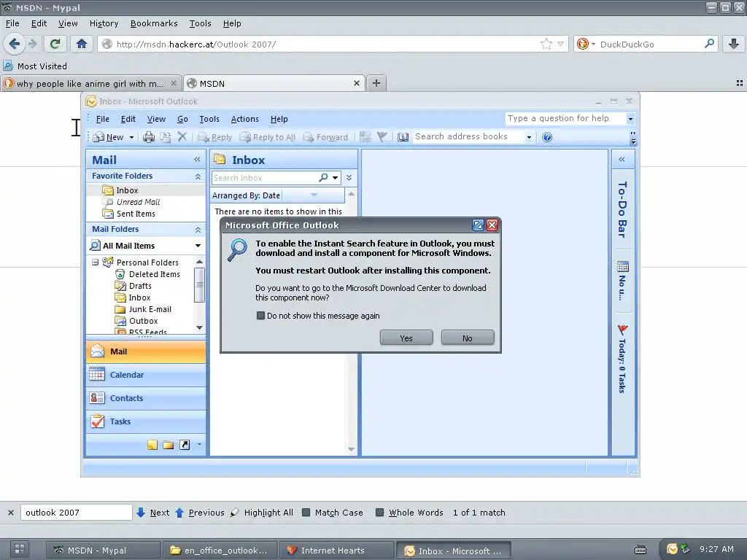This screenshot has height=560, width=747.
Task: Click the red flag tasks icon in To-Do Bar
Action: pyautogui.click(x=623, y=329)
